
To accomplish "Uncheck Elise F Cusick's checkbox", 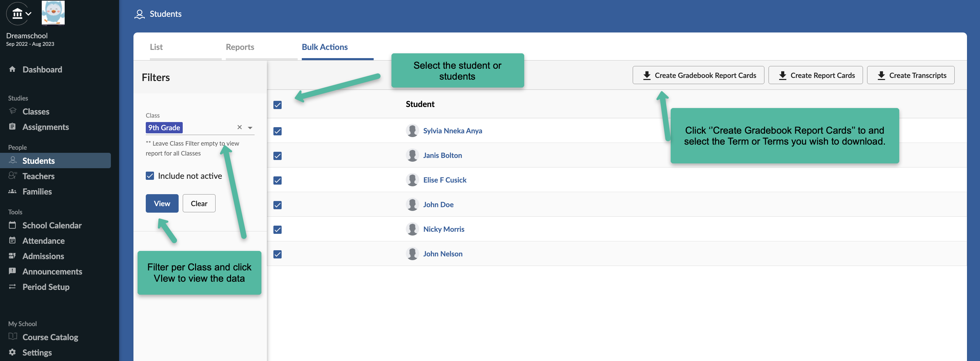I will pos(278,180).
